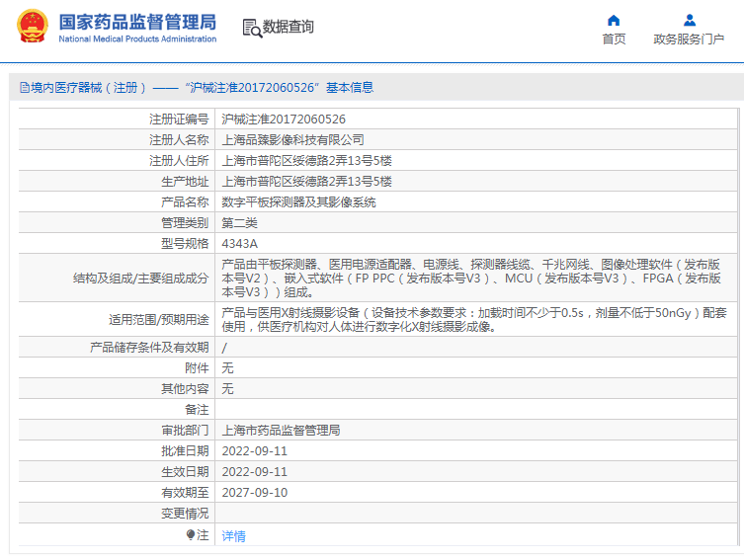Click the national emblem logo
This screenshot has height=560, width=744.
pyautogui.click(x=33, y=27)
